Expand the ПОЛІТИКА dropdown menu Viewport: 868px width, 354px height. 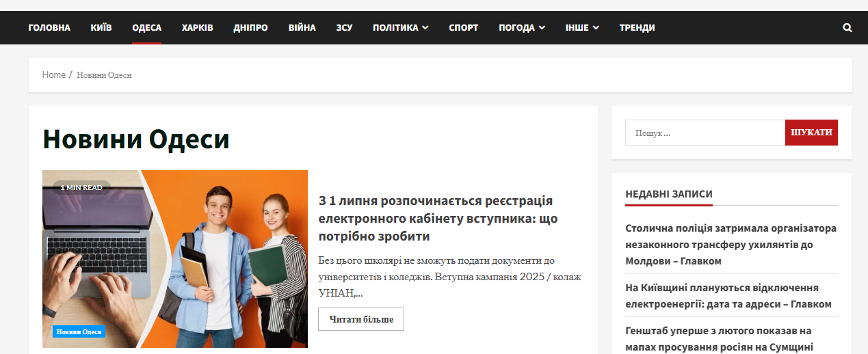(x=401, y=28)
